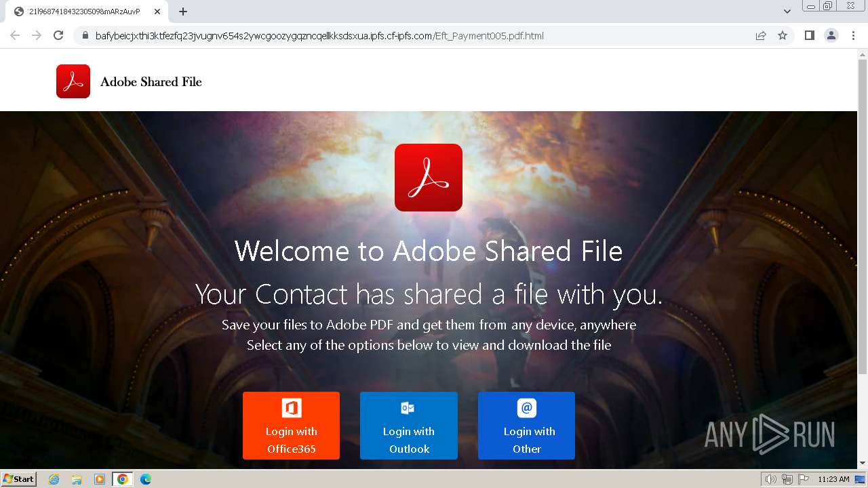This screenshot has height=488, width=868.
Task: Bookmark this page with star icon
Action: tap(783, 36)
